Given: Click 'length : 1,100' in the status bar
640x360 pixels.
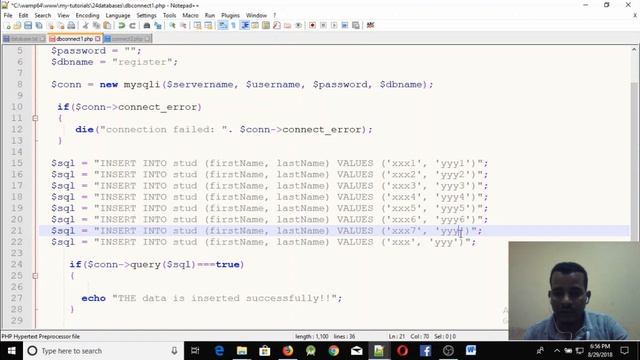Looking at the screenshot, I should [311, 337].
